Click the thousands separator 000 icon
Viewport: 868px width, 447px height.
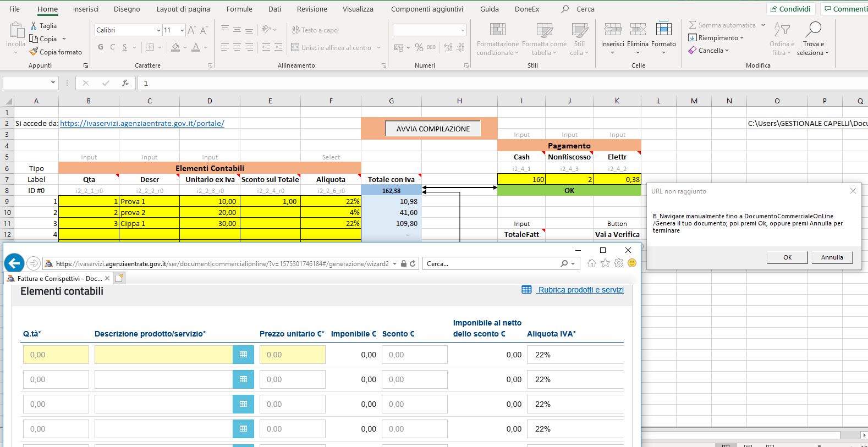pyautogui.click(x=431, y=47)
